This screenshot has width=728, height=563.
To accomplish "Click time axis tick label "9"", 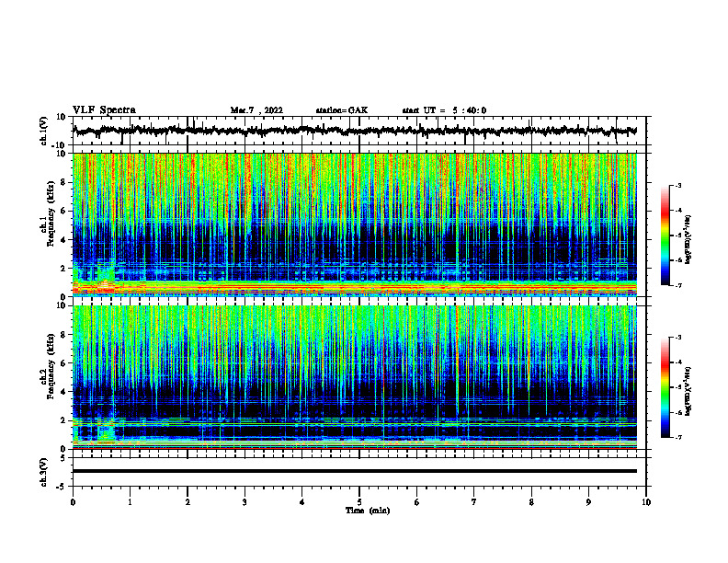I will (x=588, y=502).
